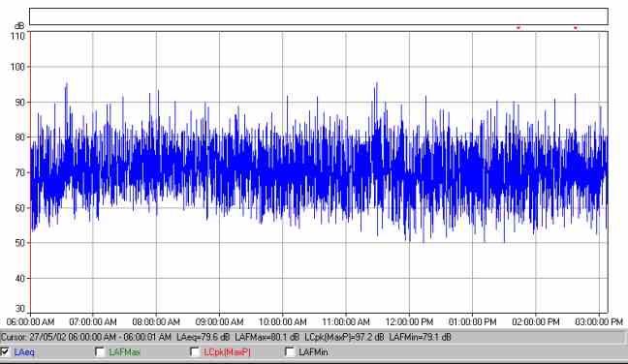Click the 09:00:00 AM time axis label
This screenshot has width=628, height=364.
(219, 321)
